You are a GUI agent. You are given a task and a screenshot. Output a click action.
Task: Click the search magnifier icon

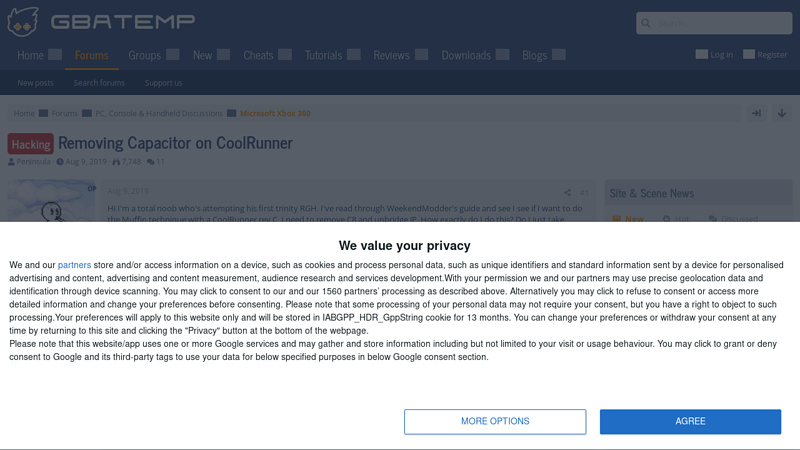coord(647,23)
